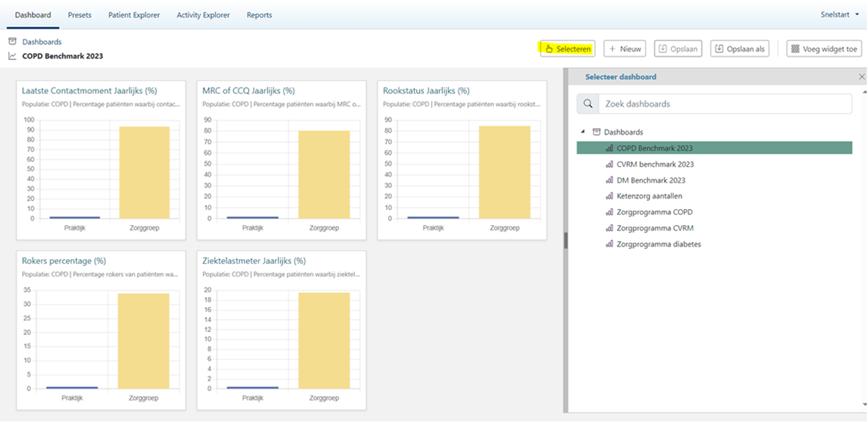This screenshot has height=422, width=868.
Task: Click the archive icon beside Dashboards breadcrumb
Action: coord(12,42)
